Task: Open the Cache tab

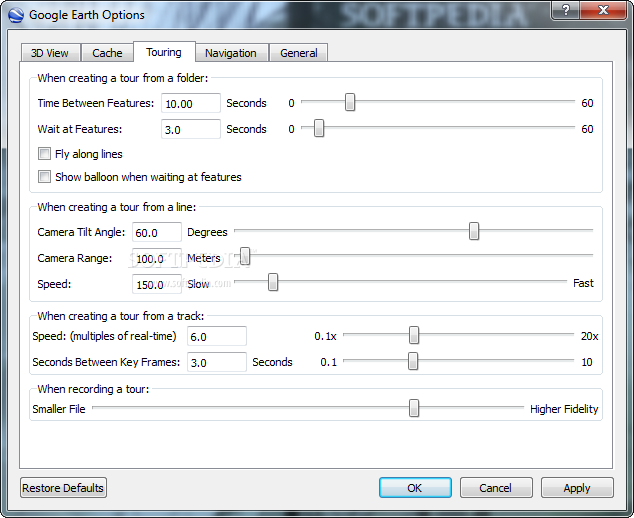Action: (x=107, y=53)
